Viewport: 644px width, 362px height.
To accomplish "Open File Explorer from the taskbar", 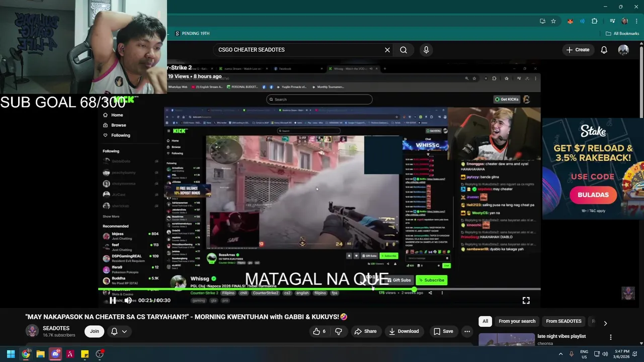I will click(40, 354).
